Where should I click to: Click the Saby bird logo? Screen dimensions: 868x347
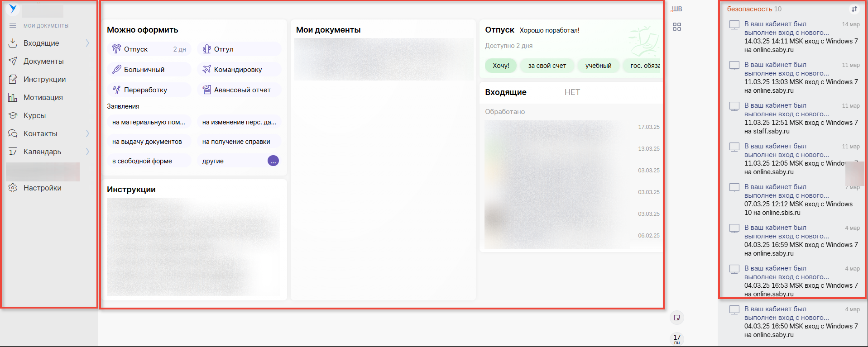pyautogui.click(x=13, y=9)
